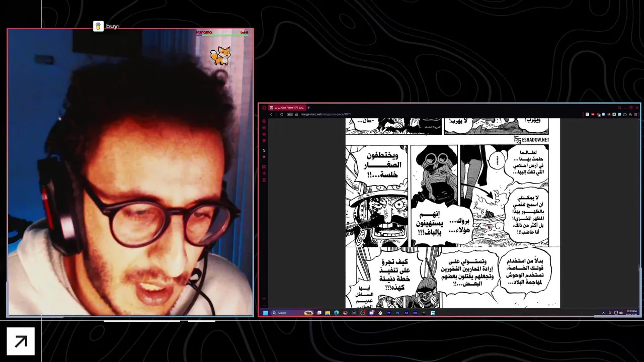Open File Explorer from the taskbar
644x362 pixels.
(x=328, y=313)
